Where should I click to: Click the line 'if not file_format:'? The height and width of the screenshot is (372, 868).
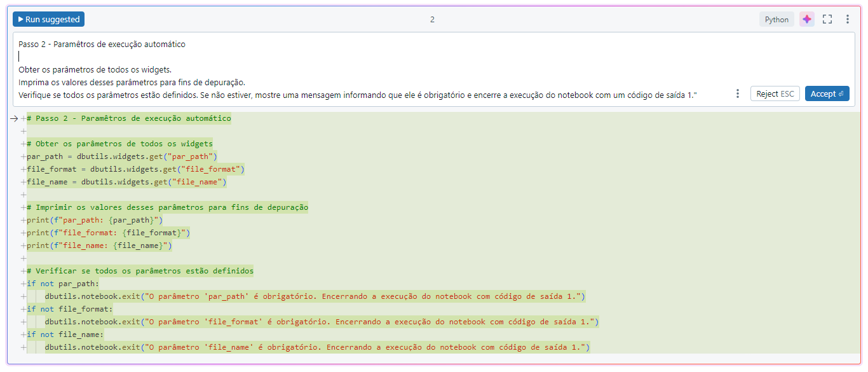(70, 309)
